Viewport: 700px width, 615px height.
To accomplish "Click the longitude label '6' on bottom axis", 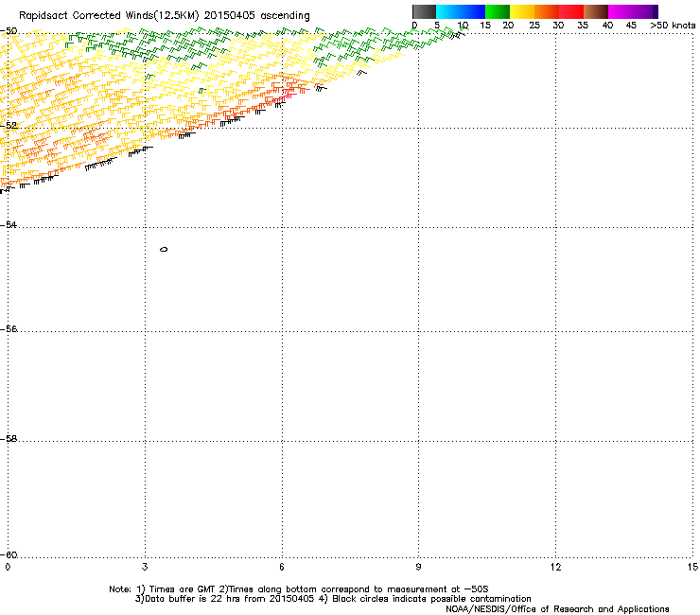I will [282, 567].
